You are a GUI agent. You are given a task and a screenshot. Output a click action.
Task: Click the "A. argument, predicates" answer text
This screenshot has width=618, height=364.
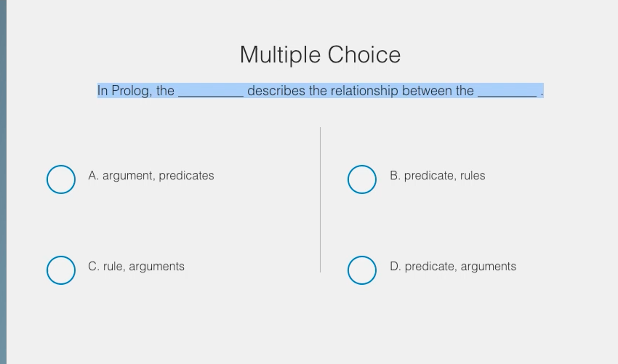click(151, 176)
